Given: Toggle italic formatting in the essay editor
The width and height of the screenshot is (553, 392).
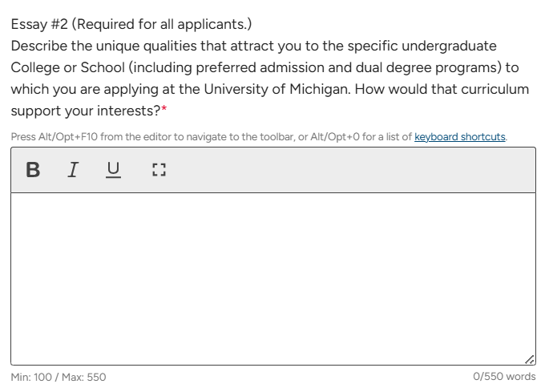Looking at the screenshot, I should click(73, 170).
